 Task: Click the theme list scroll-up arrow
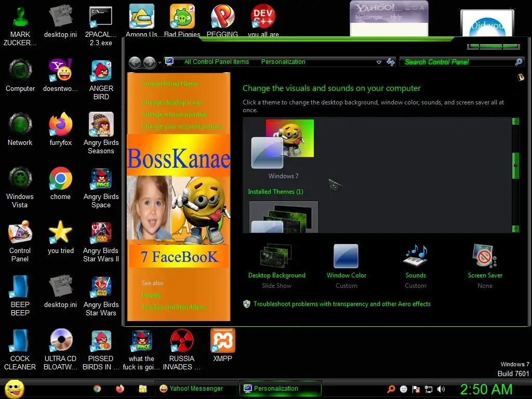[x=515, y=122]
